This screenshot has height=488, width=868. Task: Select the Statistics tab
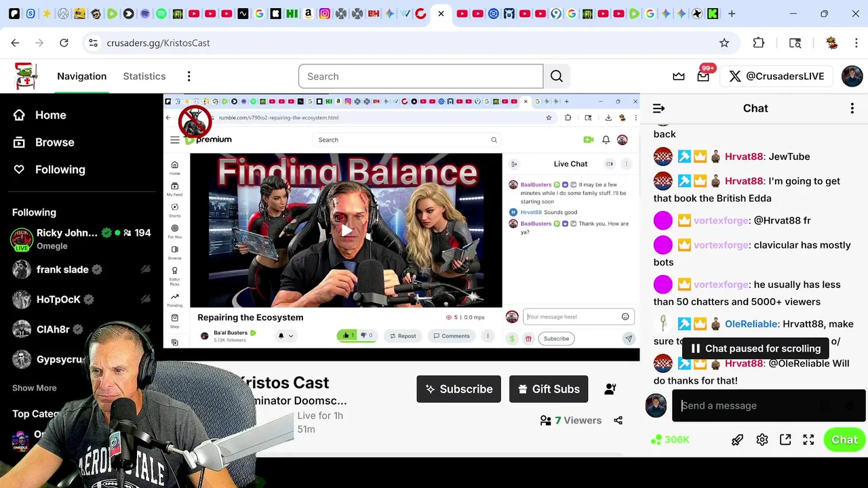[x=144, y=77]
